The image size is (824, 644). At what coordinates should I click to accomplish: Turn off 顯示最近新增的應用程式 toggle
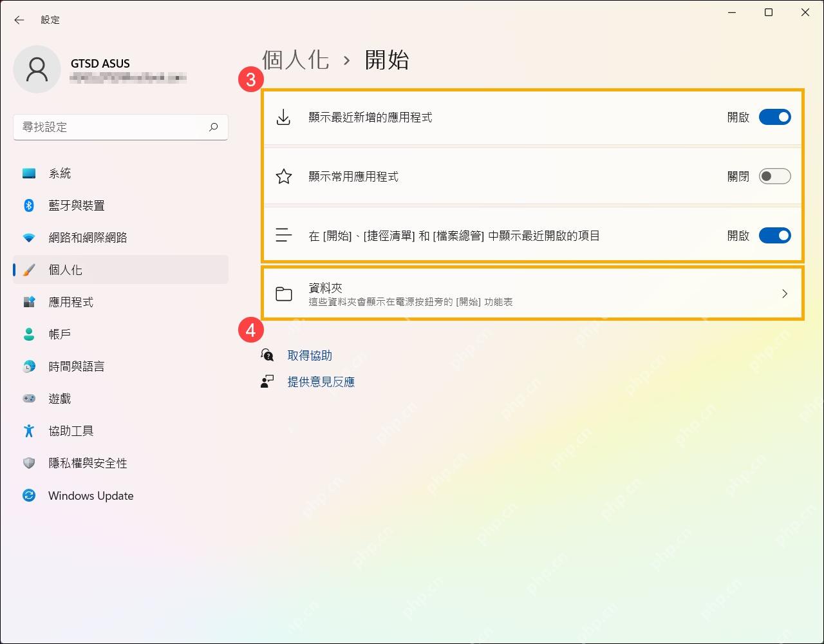775,117
